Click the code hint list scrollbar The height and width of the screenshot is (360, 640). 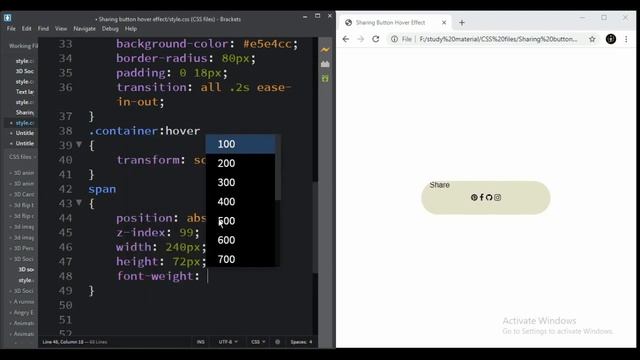pos(278,168)
